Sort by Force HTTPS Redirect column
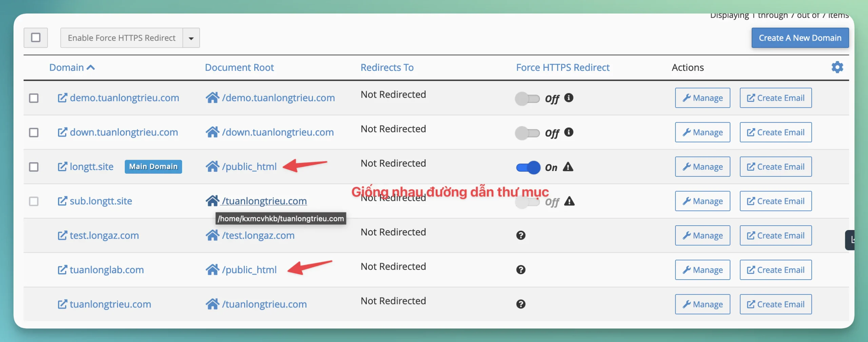868x342 pixels. pyautogui.click(x=563, y=68)
